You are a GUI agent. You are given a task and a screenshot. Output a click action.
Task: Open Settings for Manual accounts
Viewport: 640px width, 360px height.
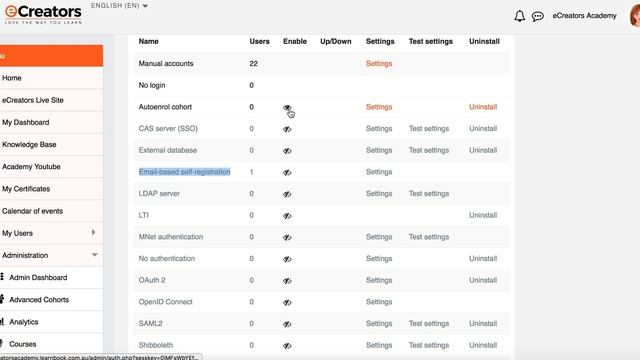point(379,64)
